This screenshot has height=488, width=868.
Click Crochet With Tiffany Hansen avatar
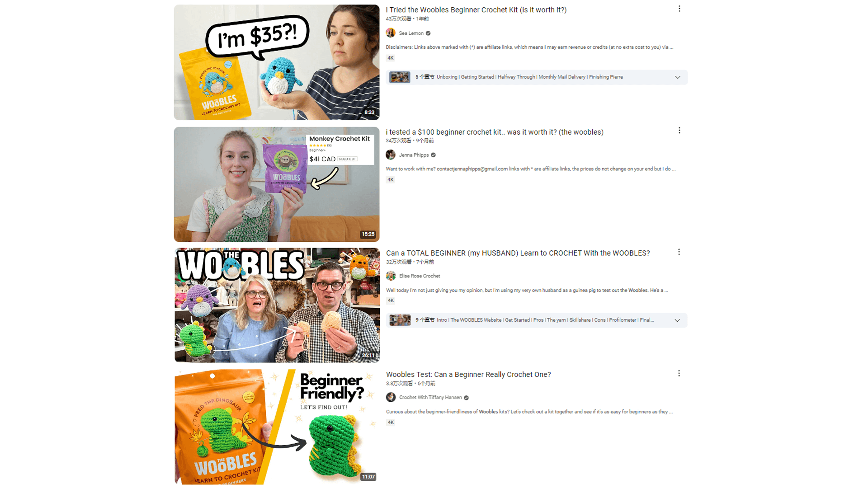pos(391,398)
